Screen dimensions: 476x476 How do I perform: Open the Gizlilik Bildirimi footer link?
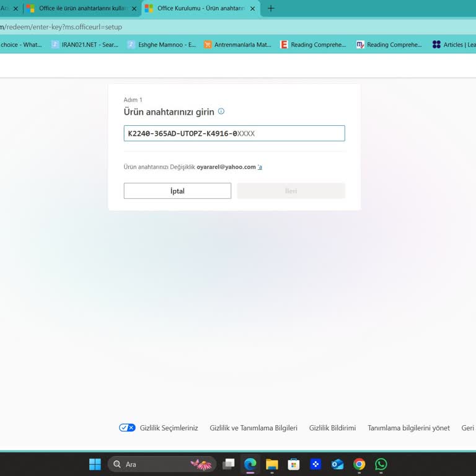point(332,428)
